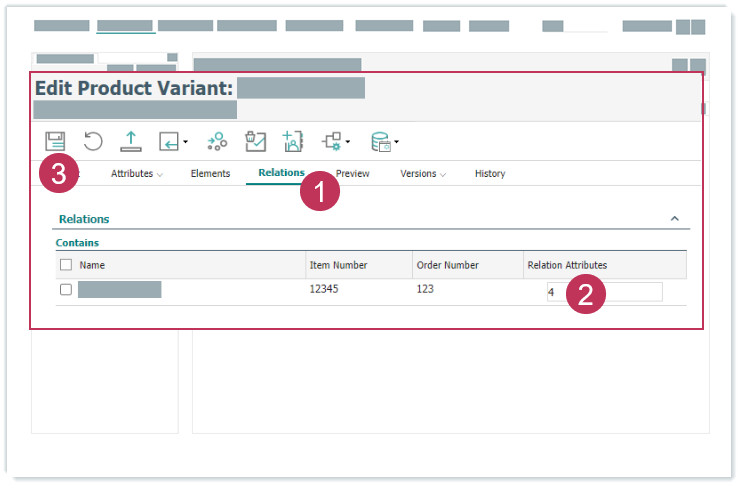Click the Order Number column header
Viewport: 741px width, 487px height.
[x=447, y=265]
